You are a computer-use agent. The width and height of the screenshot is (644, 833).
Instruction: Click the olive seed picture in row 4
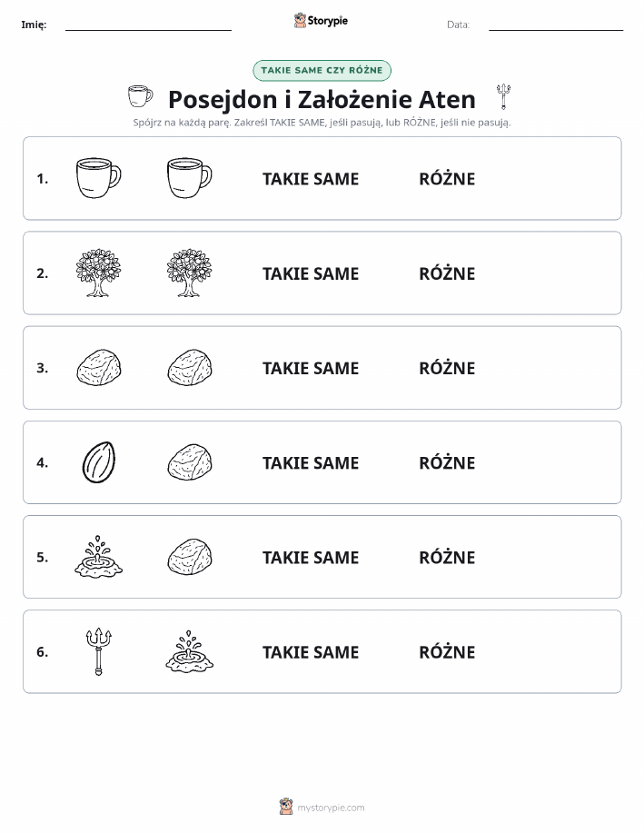(x=99, y=462)
